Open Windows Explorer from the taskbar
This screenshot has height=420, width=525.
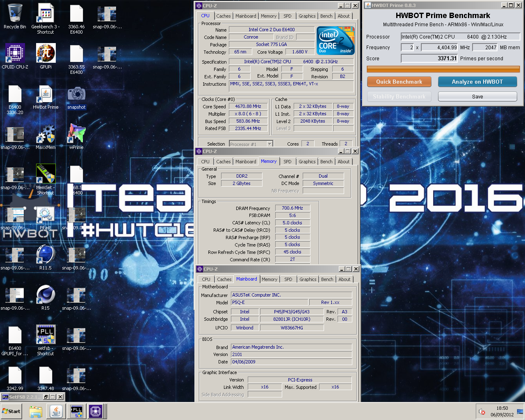point(36,411)
